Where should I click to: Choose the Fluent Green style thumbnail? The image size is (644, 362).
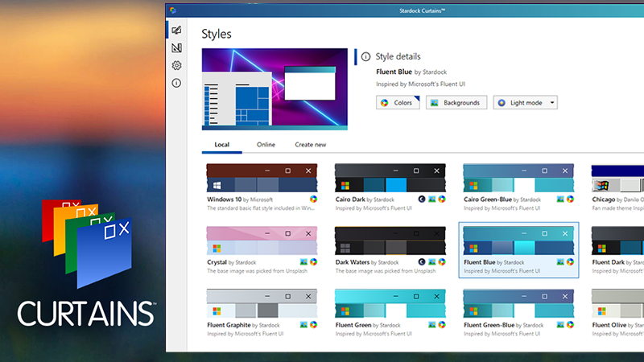pyautogui.click(x=390, y=303)
